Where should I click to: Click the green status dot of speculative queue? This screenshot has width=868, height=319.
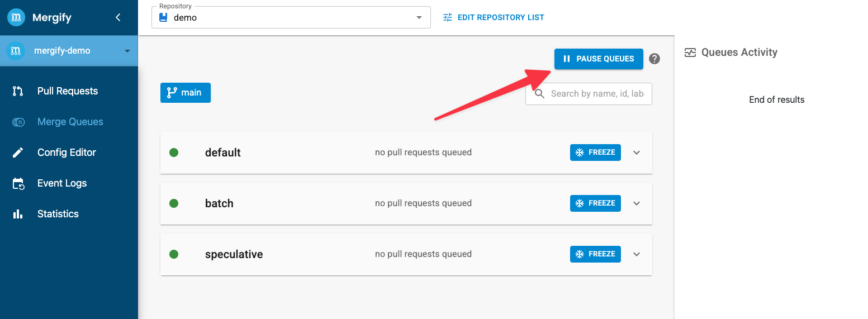pos(174,254)
